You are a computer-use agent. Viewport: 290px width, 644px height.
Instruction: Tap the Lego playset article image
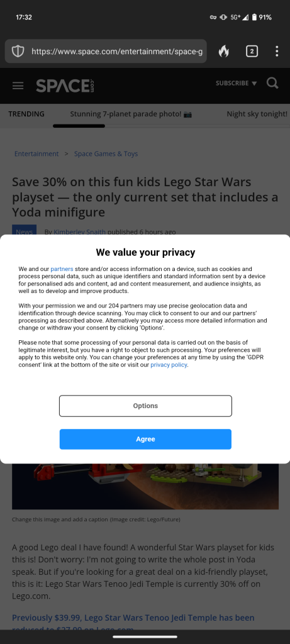point(145,486)
